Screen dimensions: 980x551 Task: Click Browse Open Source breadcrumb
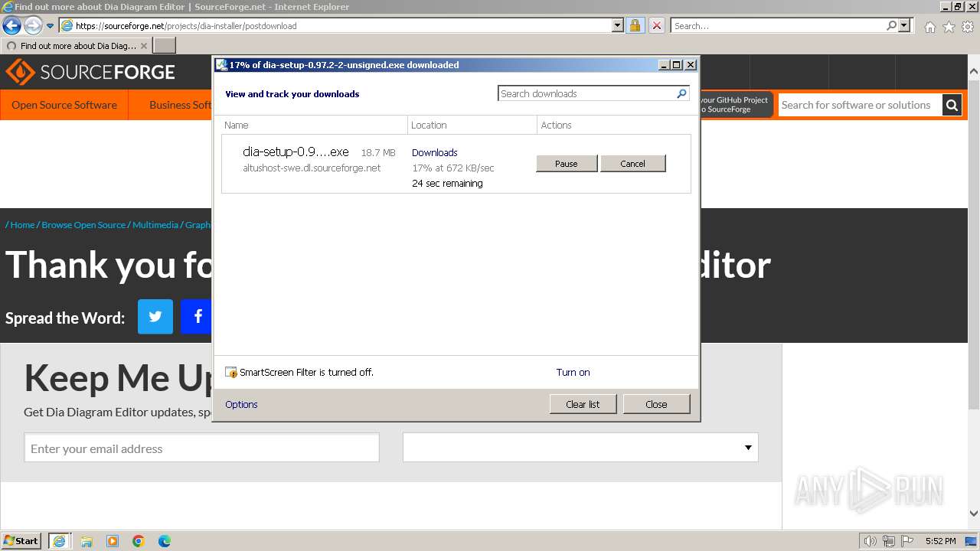click(x=83, y=225)
